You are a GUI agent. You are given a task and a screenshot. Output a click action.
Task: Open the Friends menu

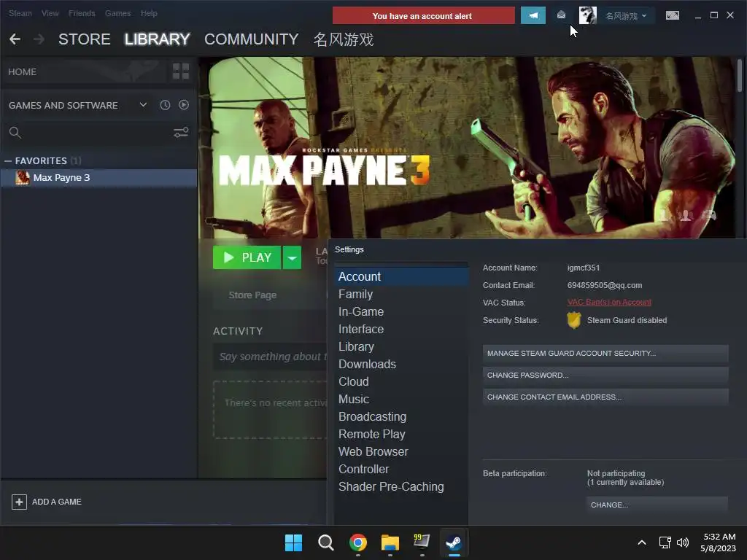click(x=82, y=13)
